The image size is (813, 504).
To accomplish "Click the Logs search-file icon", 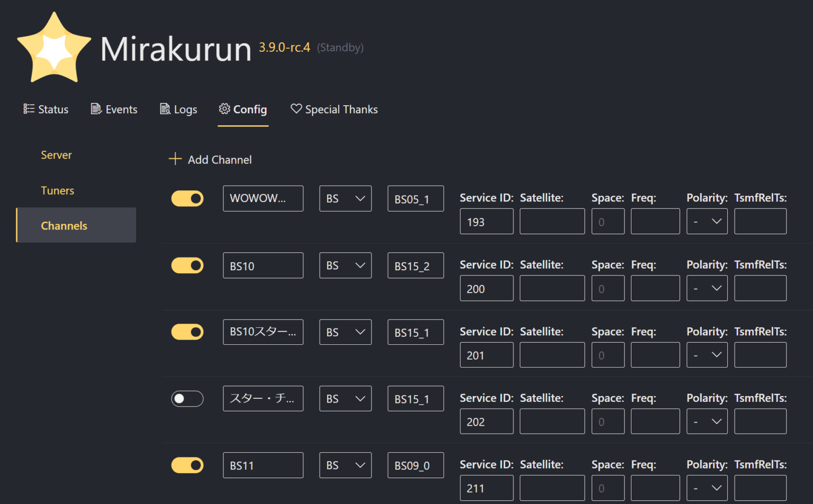I will (x=165, y=109).
